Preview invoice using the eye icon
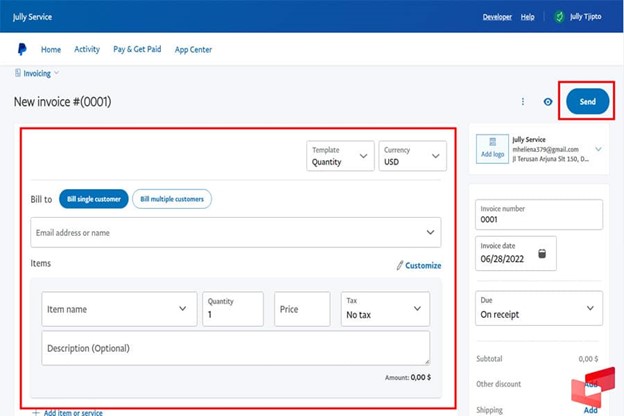The image size is (624, 416). click(547, 102)
